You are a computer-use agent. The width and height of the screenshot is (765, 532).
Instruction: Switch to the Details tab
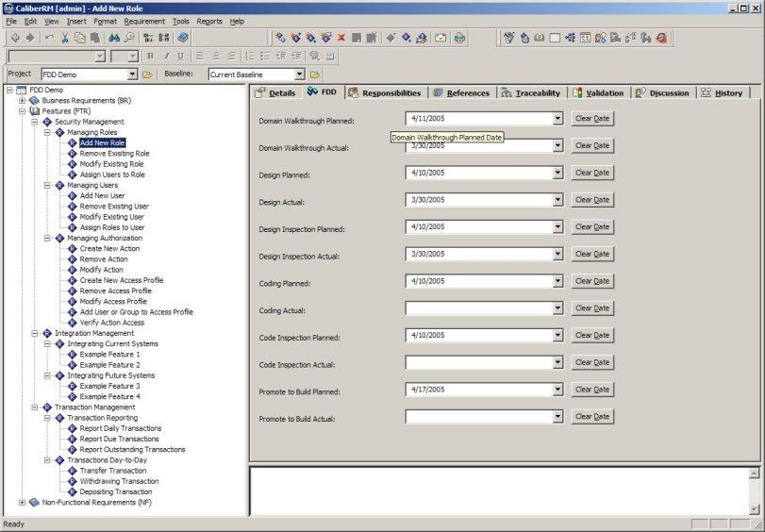pyautogui.click(x=275, y=92)
